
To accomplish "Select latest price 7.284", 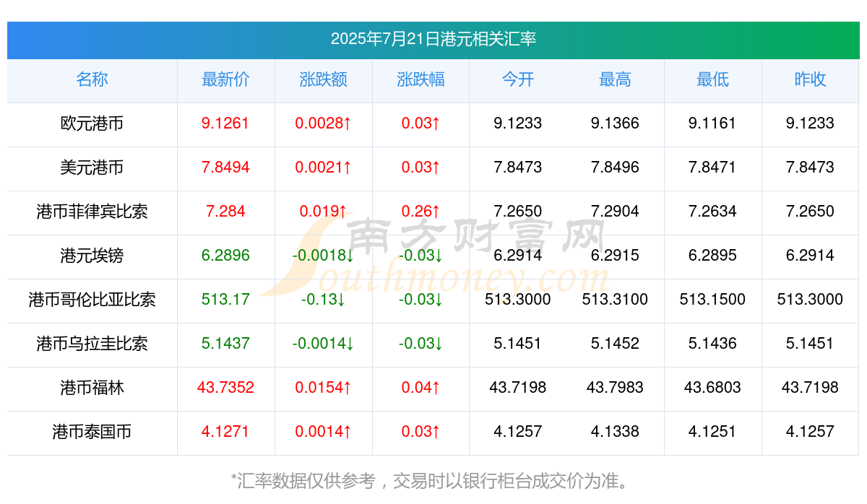I will pos(225,212).
